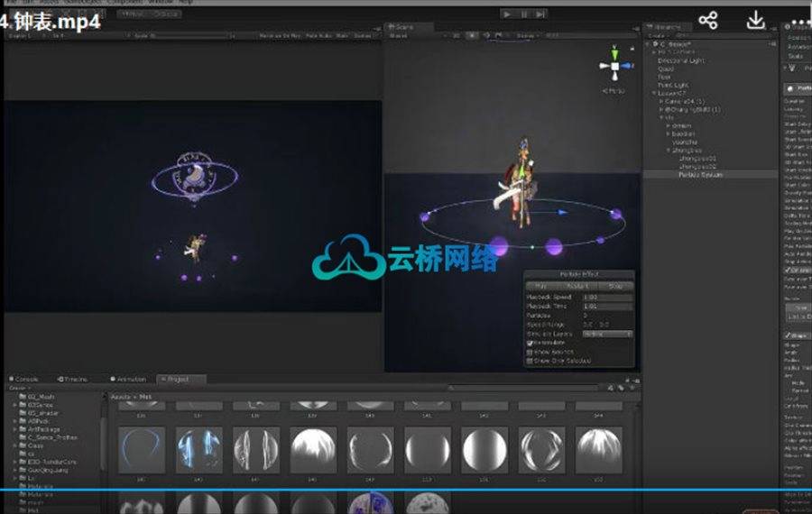
Task: Open the Simulate Layers dropdown
Action: 607,334
